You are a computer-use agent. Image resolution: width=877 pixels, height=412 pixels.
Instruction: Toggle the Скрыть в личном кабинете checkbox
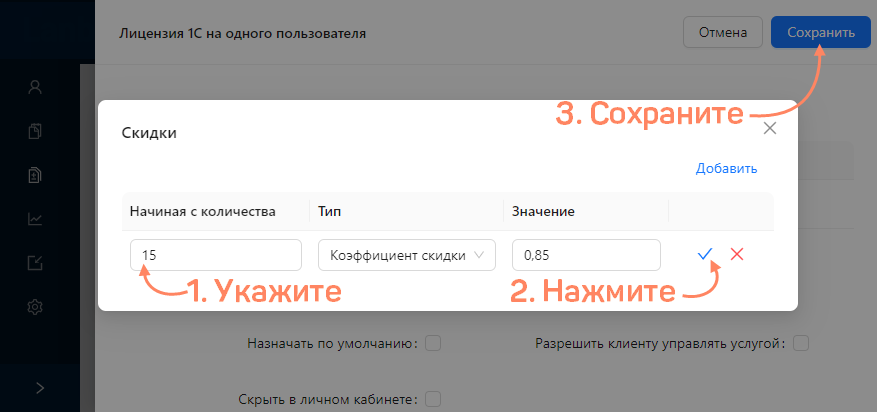point(433,400)
